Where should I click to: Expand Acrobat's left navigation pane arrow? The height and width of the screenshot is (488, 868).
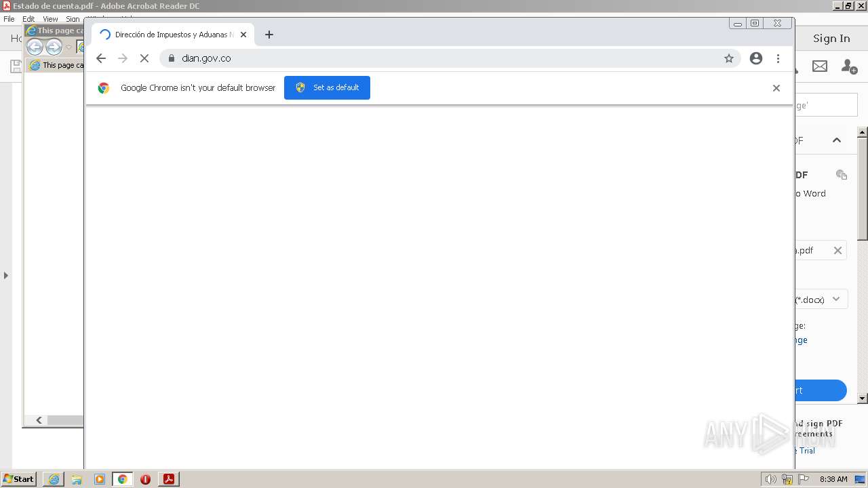[6, 275]
